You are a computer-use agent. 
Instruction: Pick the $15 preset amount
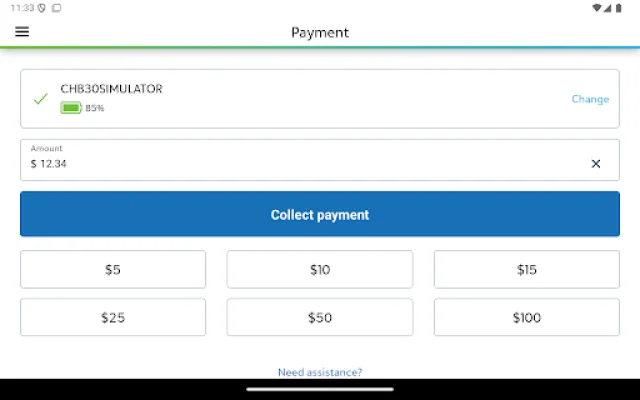pyautogui.click(x=527, y=269)
